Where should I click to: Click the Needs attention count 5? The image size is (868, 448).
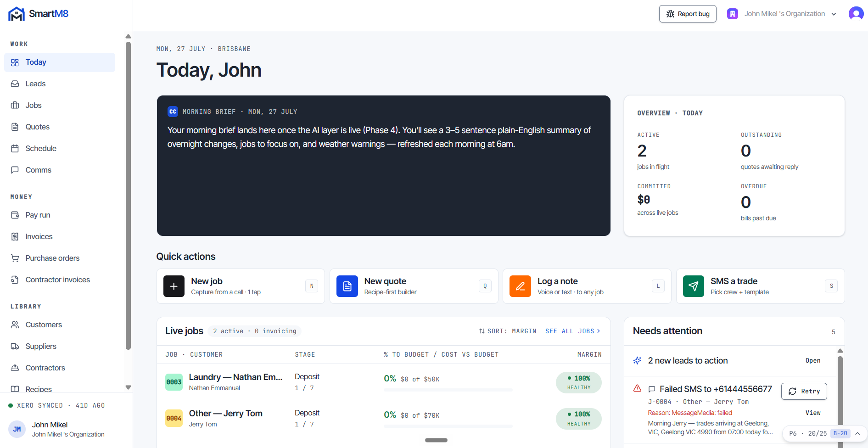coord(834,332)
